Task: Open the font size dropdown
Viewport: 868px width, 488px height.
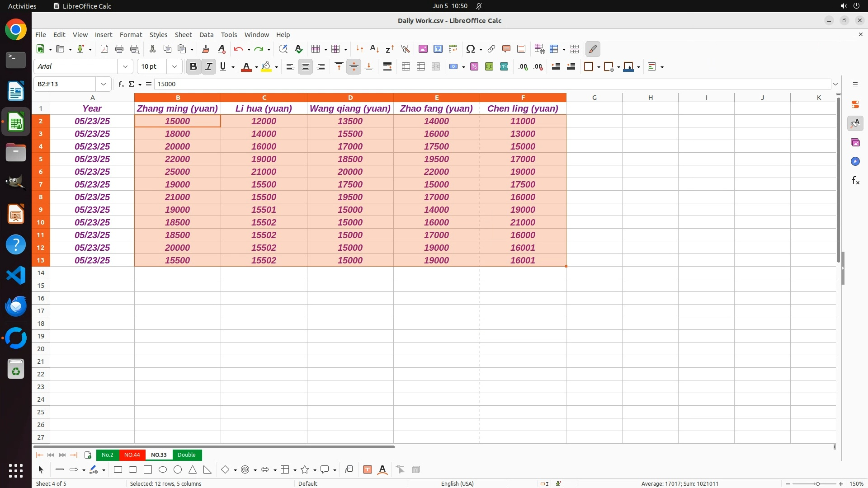Action: pos(175,67)
